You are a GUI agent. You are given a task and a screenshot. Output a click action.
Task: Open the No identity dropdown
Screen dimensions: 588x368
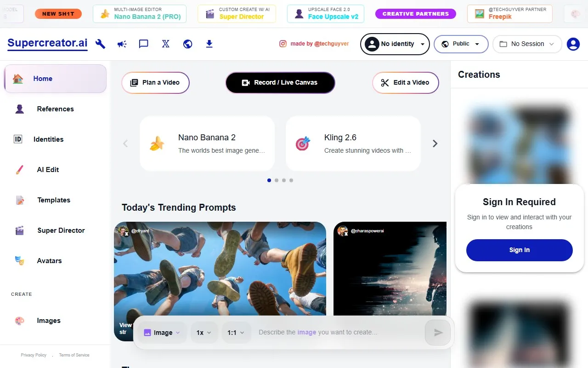click(395, 44)
